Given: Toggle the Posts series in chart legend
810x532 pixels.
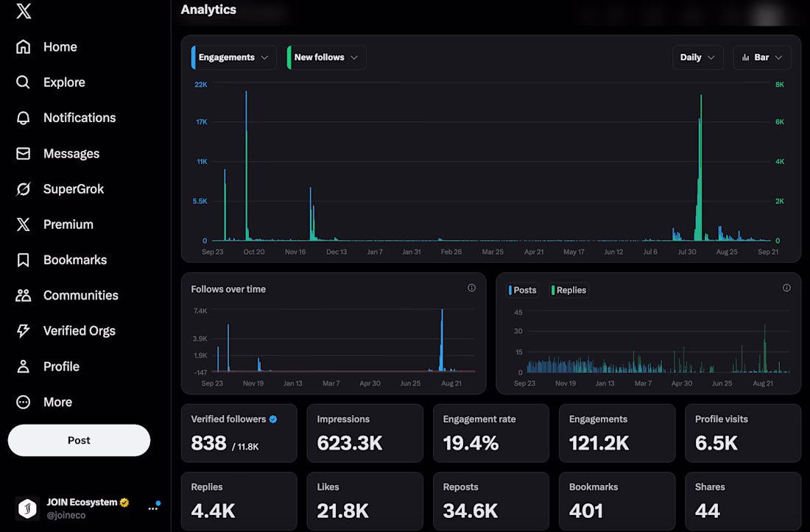Looking at the screenshot, I should (x=523, y=290).
